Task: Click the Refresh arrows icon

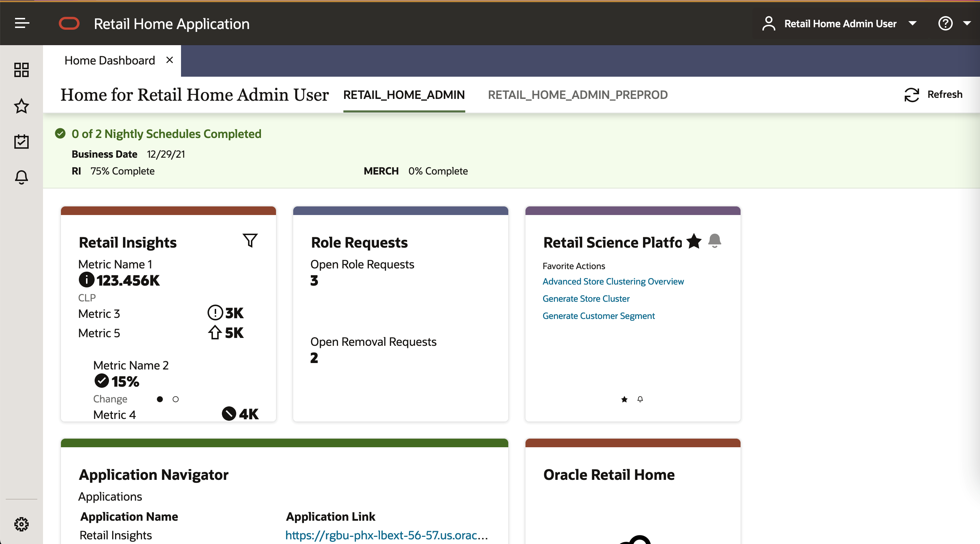Action: [x=912, y=95]
